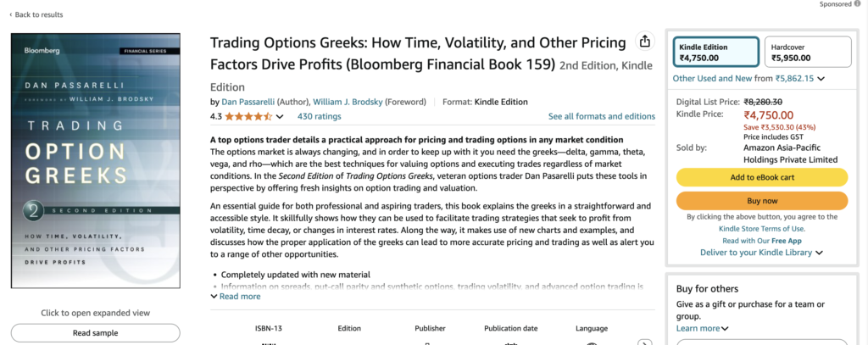Viewport: 868px width, 345px height.
Task: Open See all formats and editions
Action: tap(601, 116)
